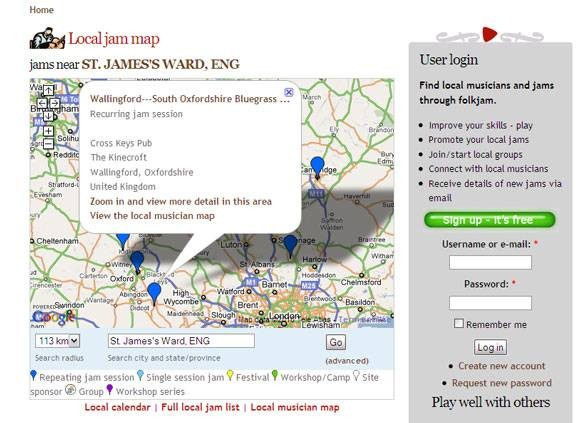Image resolution: width=580 pixels, height=423 pixels.
Task: Click the Sign up - it's free button
Action: click(x=490, y=220)
